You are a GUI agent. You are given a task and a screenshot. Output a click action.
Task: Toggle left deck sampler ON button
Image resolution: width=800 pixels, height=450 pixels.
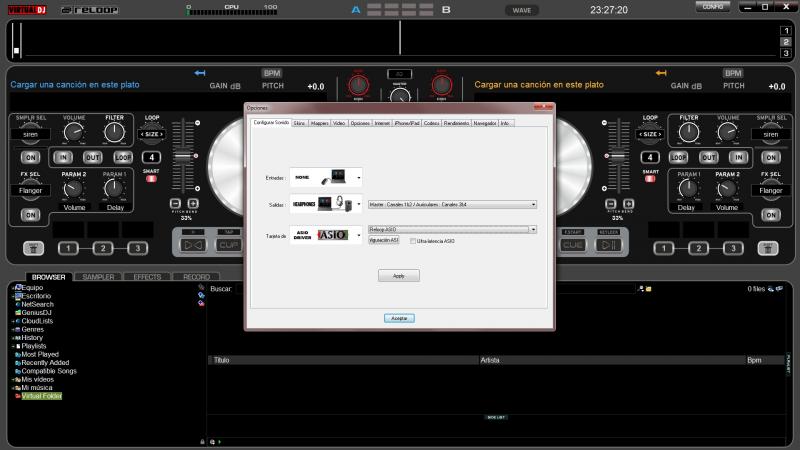tap(31, 157)
